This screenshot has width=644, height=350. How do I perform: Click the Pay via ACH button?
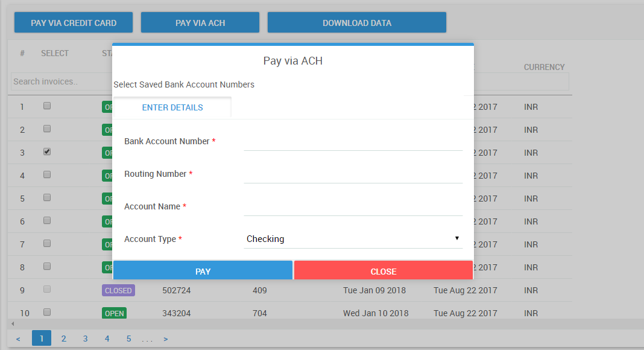200,23
